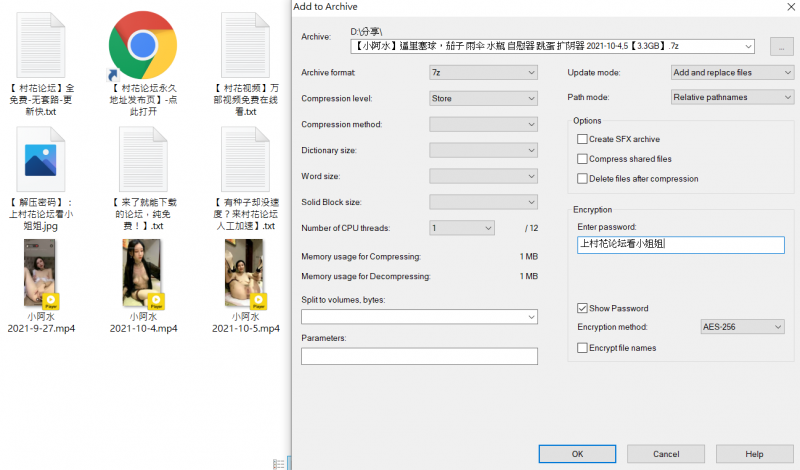Select the 来了就能下载 text file icon
The image size is (800, 470).
tap(142, 160)
